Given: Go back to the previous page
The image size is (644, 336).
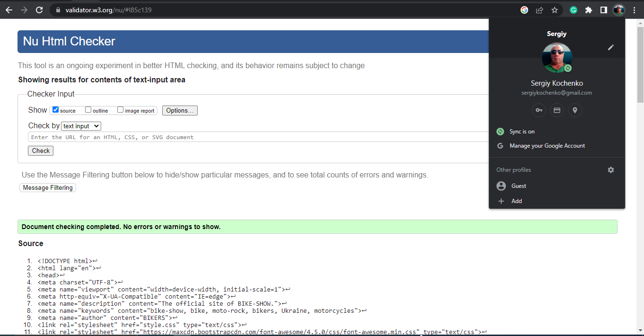Looking at the screenshot, I should (9, 10).
